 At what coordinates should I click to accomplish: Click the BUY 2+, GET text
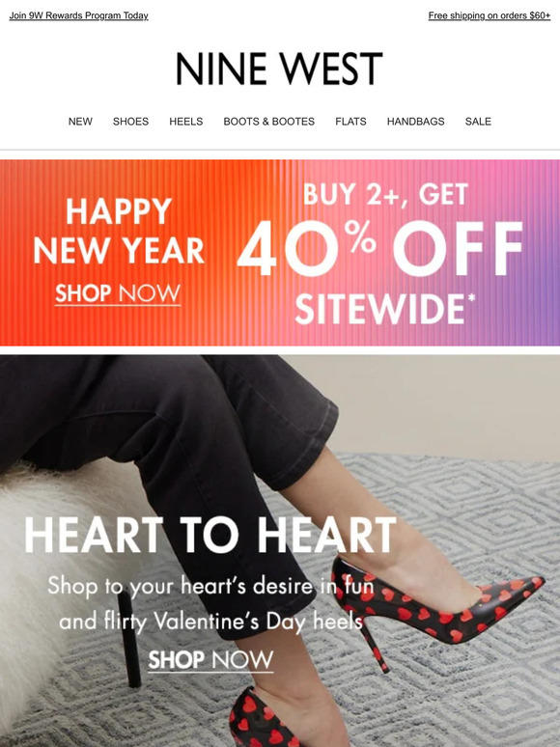(x=385, y=194)
